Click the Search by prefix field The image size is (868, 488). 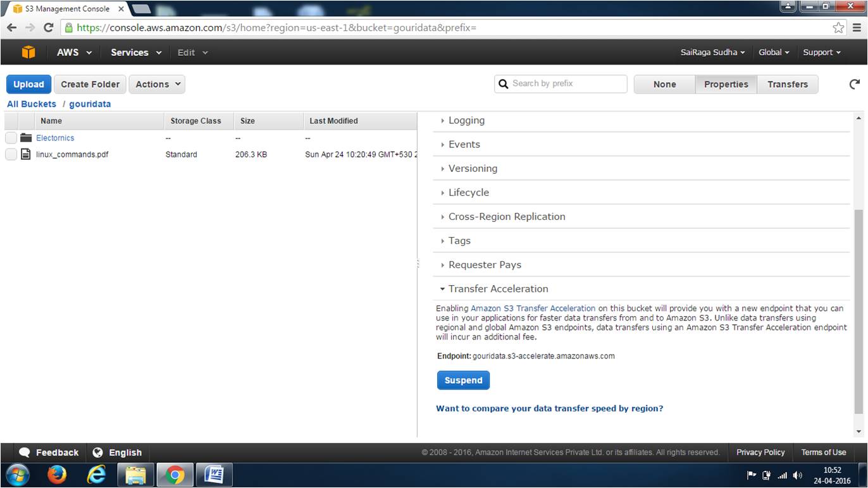(x=561, y=84)
